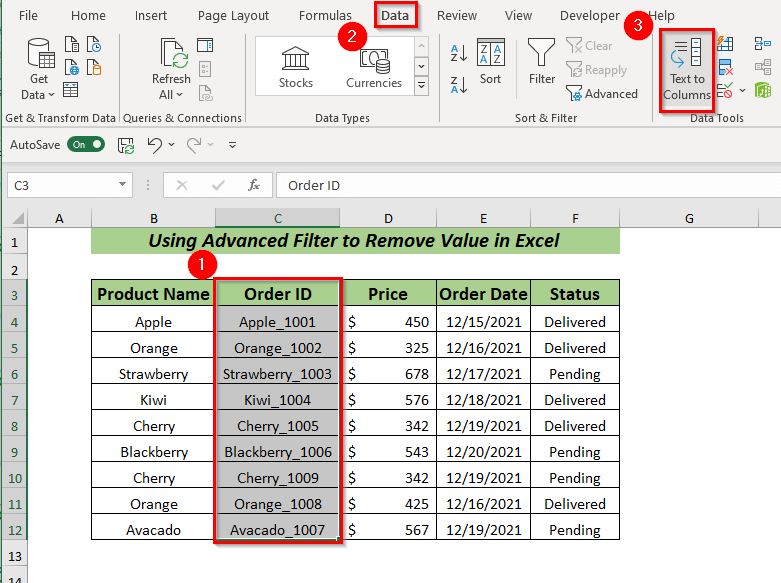Switch to the Data tab
Viewport: 781px width, 583px height.
pos(395,15)
